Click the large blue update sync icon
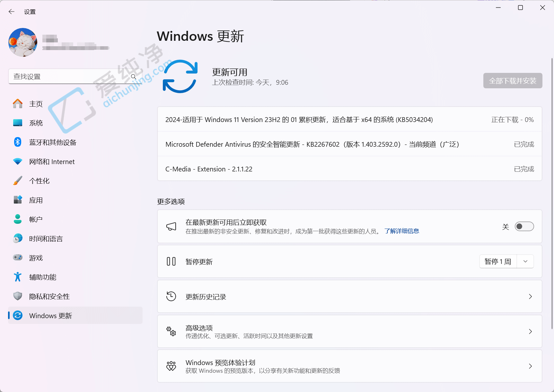 pyautogui.click(x=180, y=76)
